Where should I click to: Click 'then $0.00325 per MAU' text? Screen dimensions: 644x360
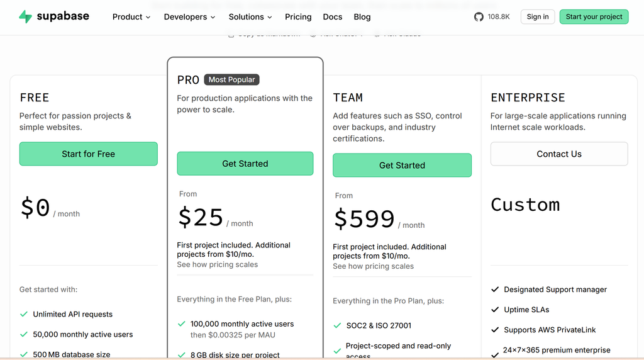(233, 335)
